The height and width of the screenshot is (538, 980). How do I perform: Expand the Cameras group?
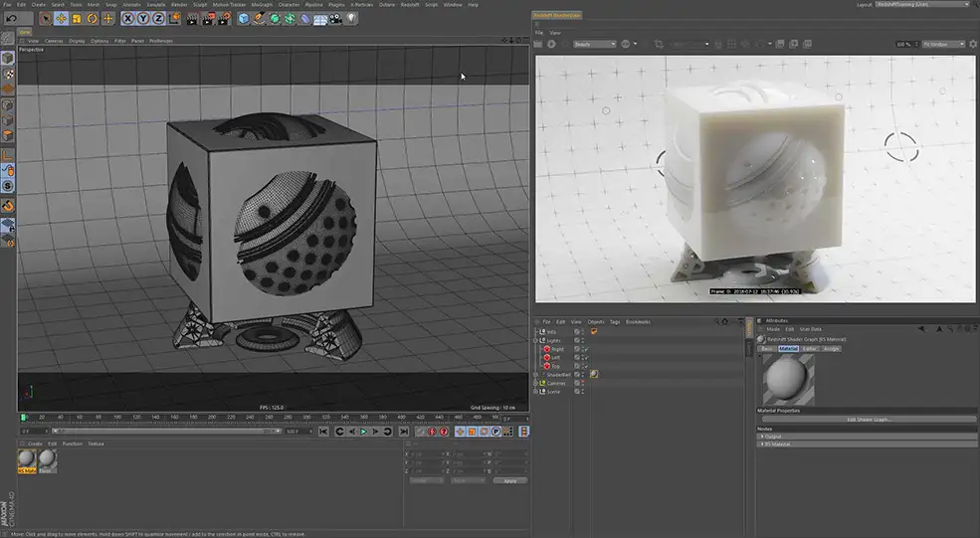click(x=535, y=383)
